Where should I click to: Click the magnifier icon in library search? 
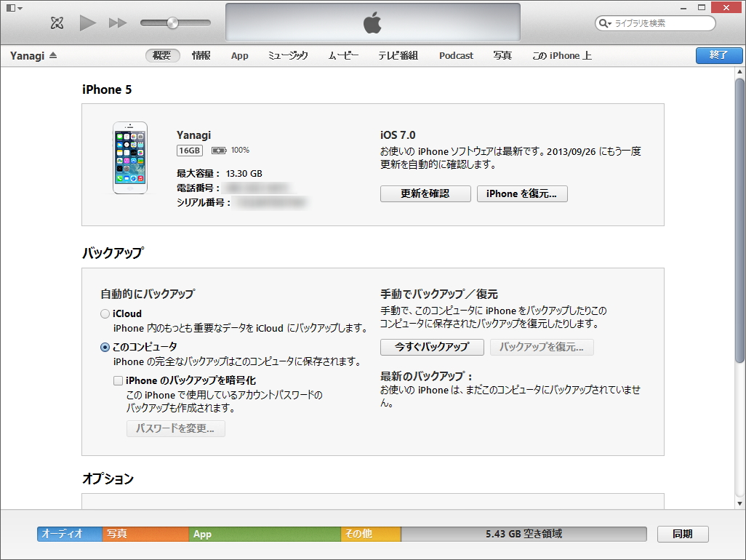(x=604, y=23)
